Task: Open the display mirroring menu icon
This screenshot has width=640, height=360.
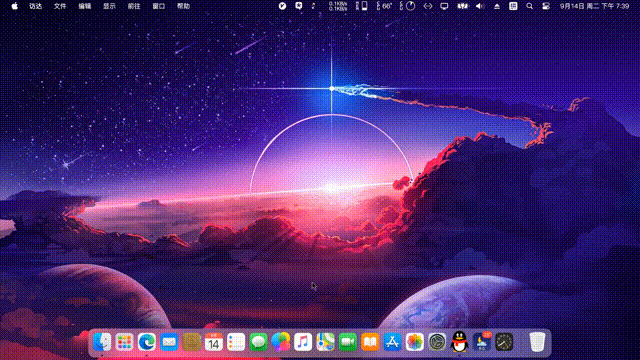Action: tap(444, 6)
